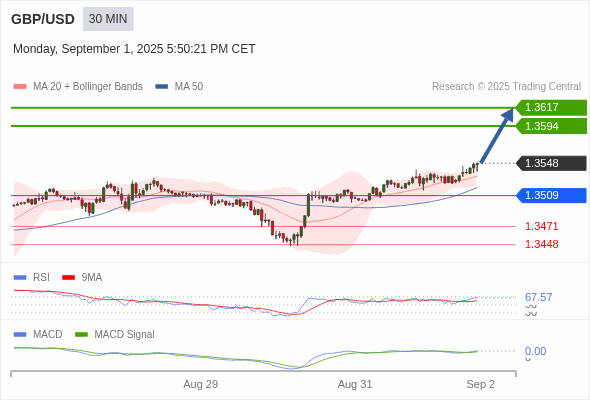Click the GBP/USD pair title

(43, 19)
